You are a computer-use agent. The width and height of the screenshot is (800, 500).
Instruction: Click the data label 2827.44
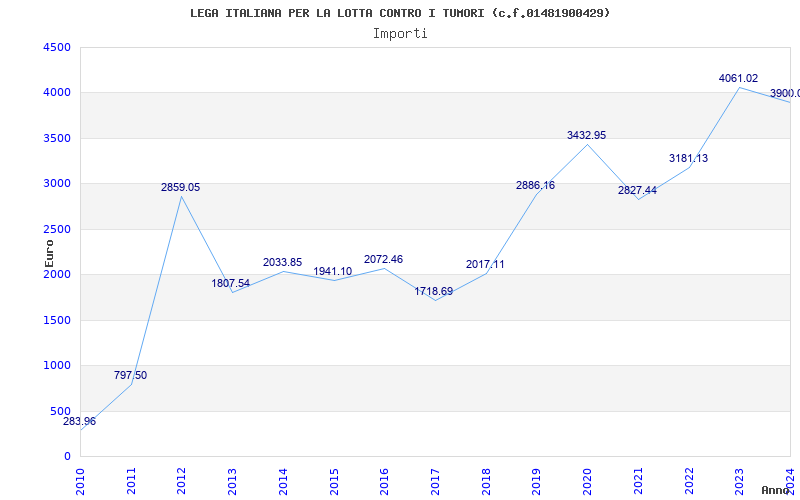637,190
